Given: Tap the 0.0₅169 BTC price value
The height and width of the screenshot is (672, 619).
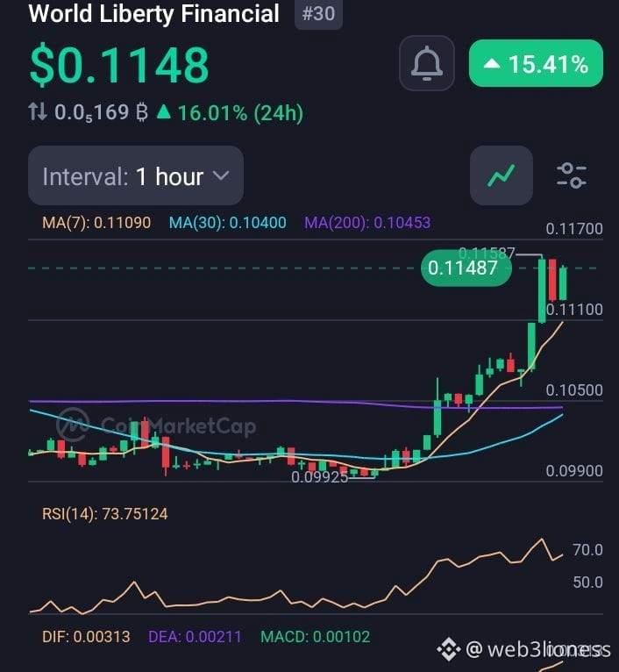Looking at the screenshot, I should [101, 112].
